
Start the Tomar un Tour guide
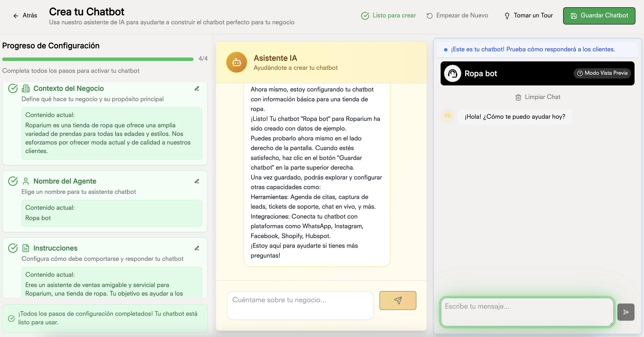point(529,15)
